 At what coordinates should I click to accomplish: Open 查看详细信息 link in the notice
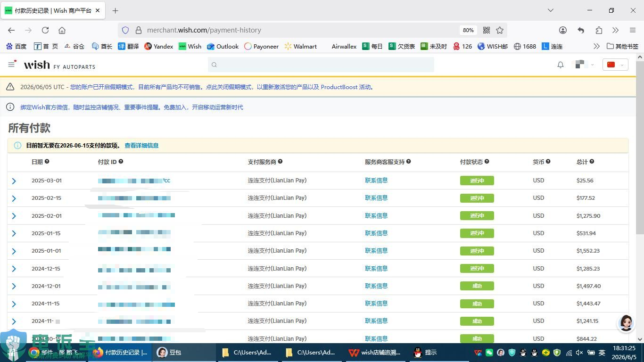click(141, 145)
